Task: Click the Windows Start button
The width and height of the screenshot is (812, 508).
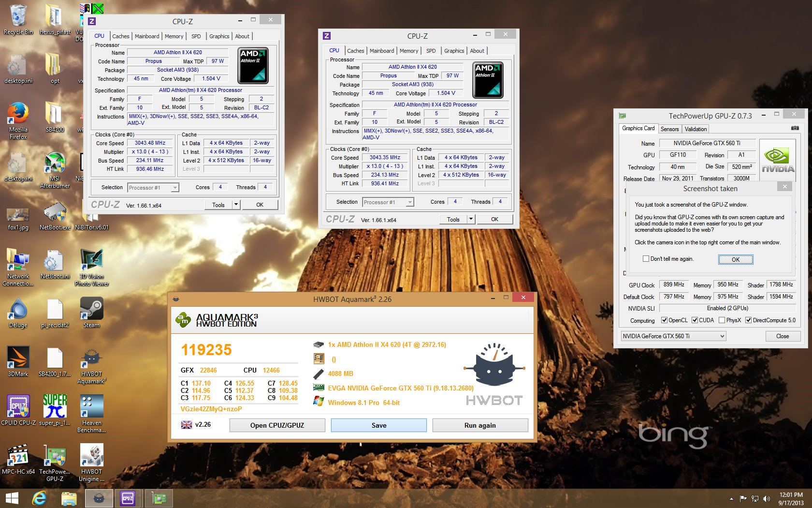Action: coord(12,498)
